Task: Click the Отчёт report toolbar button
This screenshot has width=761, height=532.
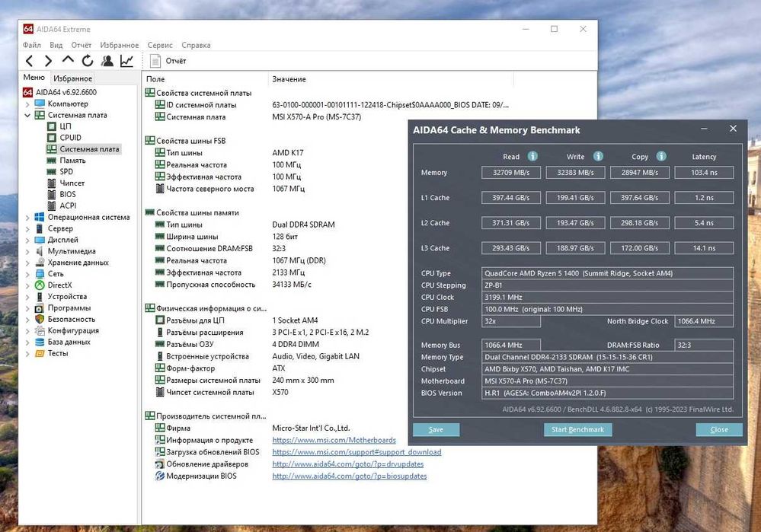Action: [x=168, y=61]
